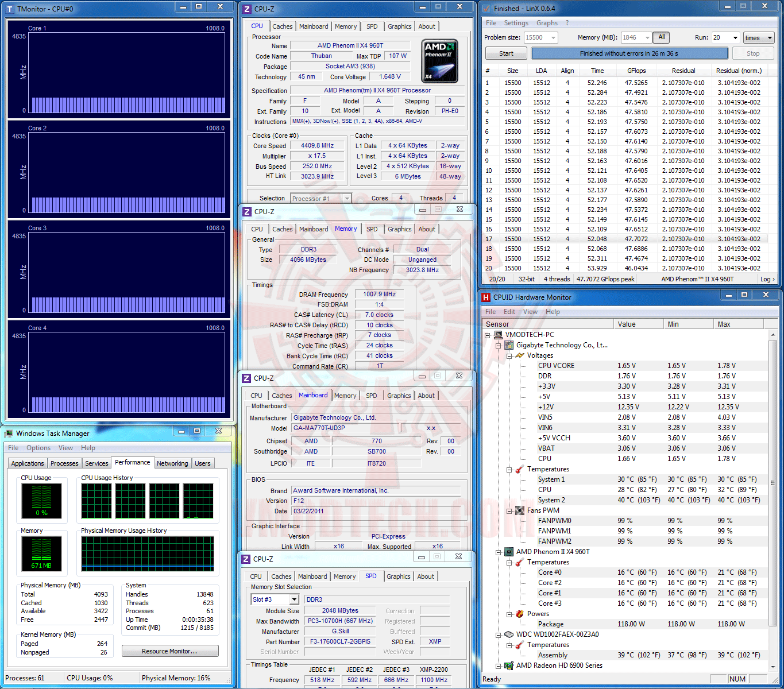Click the CPU Usage meter in Task Manager
784x689 pixels.
[41, 501]
